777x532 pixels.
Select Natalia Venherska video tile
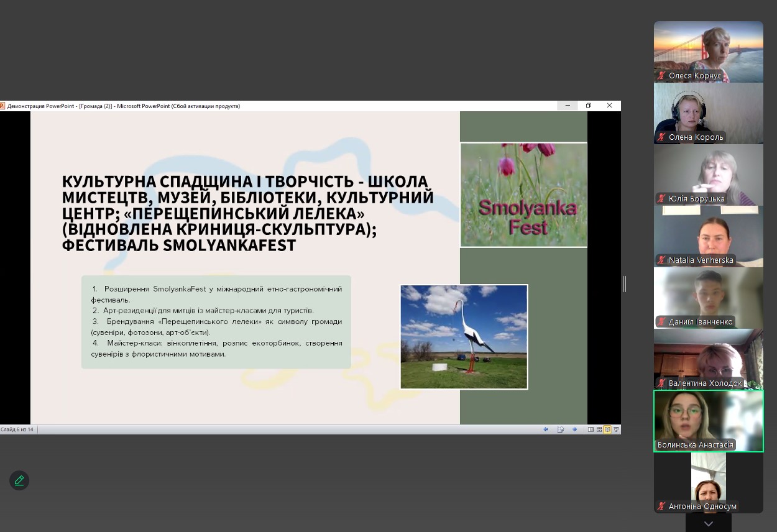click(709, 236)
